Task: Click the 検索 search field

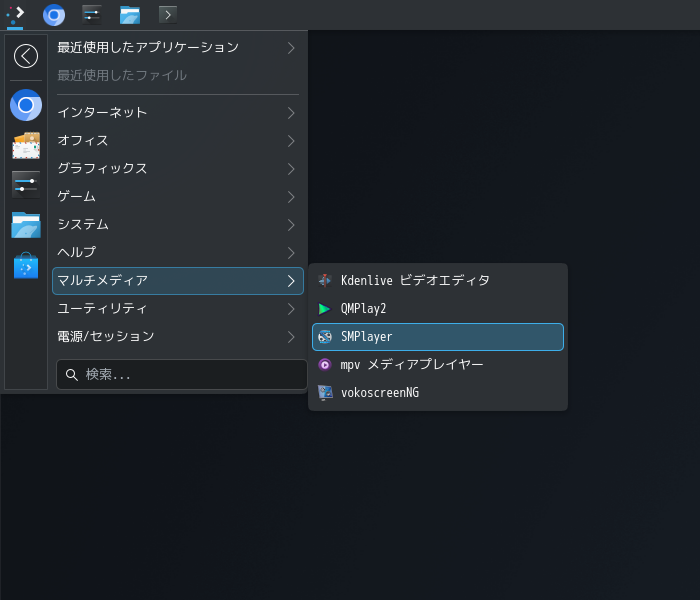Action: pos(182,374)
